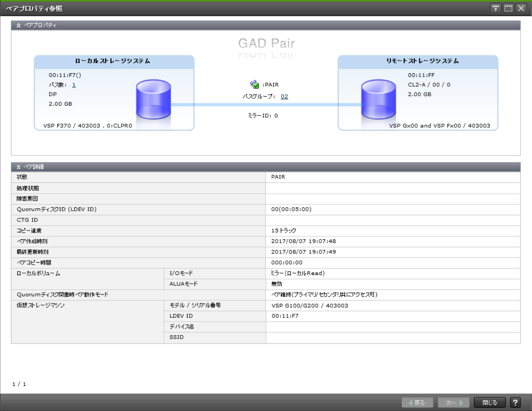Pin the dialog using the pin icon
This screenshot has width=532, height=411.
pyautogui.click(x=496, y=9)
